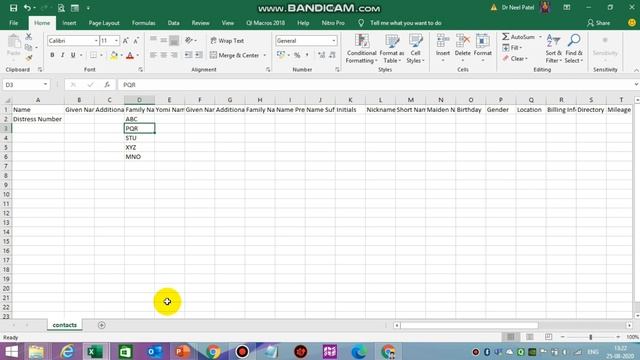Click Tell me what you want to do

pyautogui.click(x=405, y=23)
